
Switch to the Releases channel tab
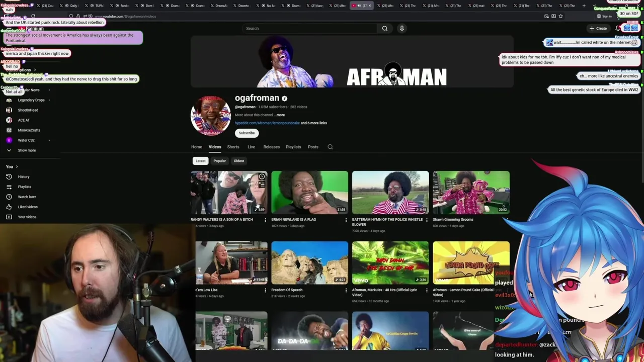271,147
